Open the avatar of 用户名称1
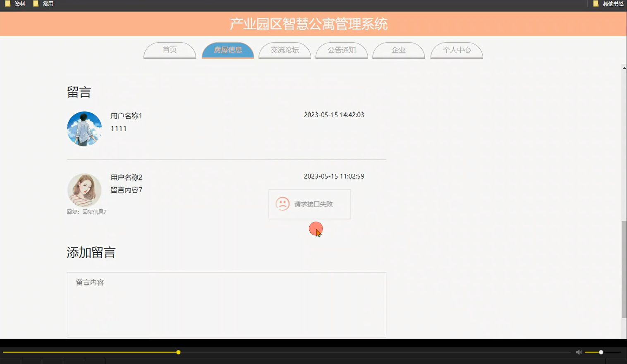627x364 pixels. point(84,129)
